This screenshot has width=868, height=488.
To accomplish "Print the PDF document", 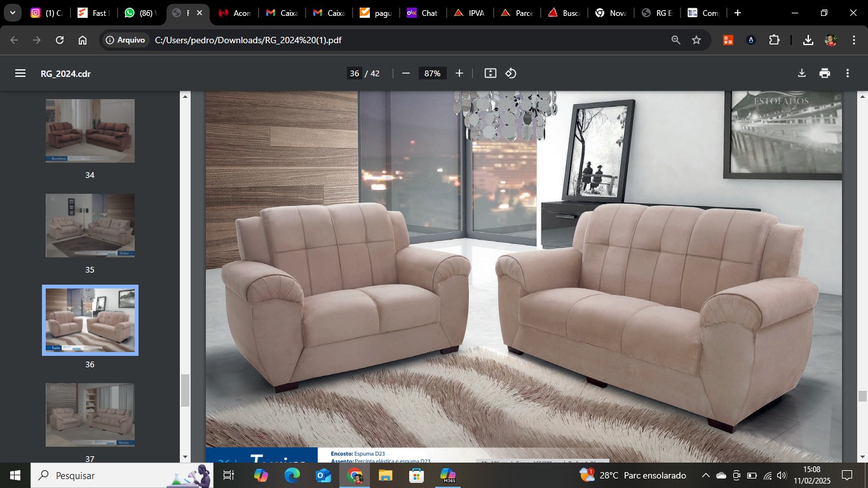I will (825, 73).
